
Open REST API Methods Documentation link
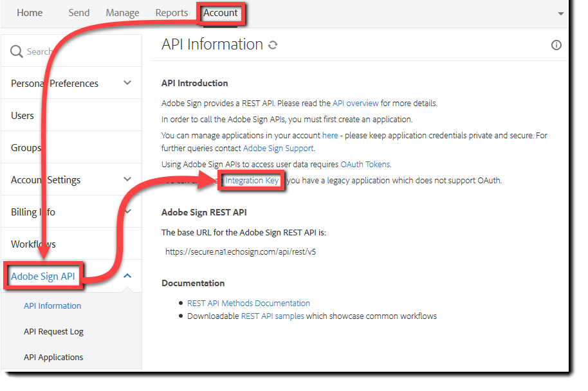(248, 303)
